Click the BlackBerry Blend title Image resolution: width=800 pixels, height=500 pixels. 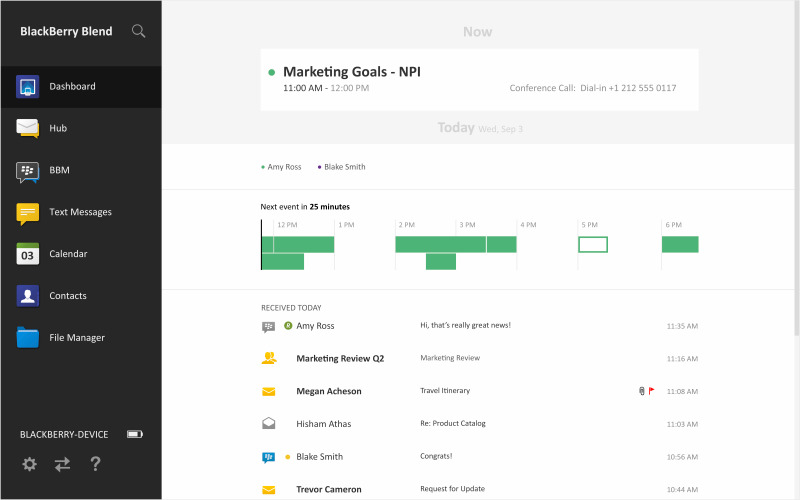66,31
